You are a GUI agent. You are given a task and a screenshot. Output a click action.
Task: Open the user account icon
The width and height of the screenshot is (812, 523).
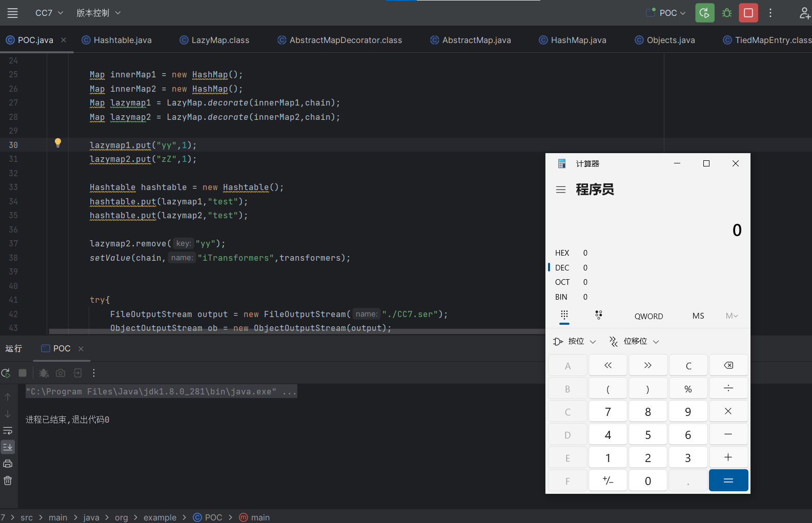(x=805, y=13)
